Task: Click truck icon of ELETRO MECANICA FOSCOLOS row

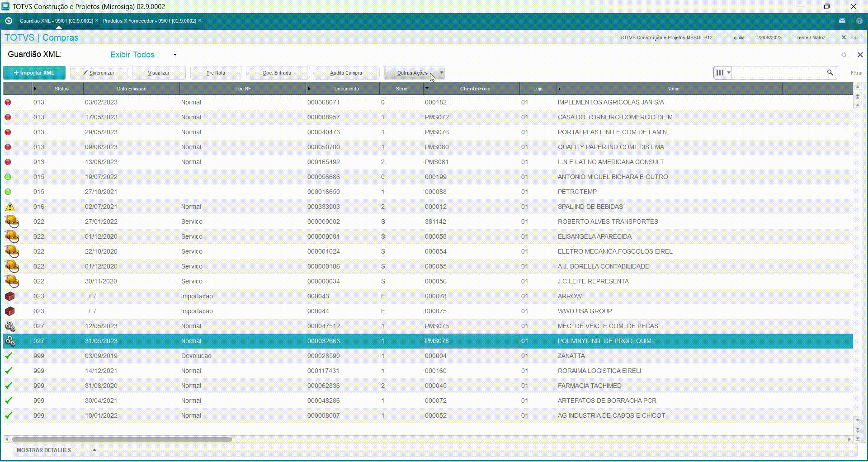Action: (12, 251)
